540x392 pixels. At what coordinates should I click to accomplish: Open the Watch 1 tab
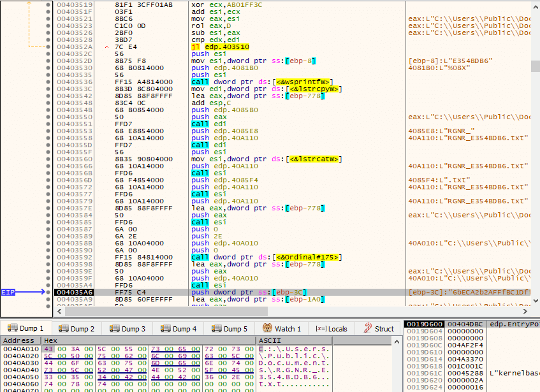281,329
